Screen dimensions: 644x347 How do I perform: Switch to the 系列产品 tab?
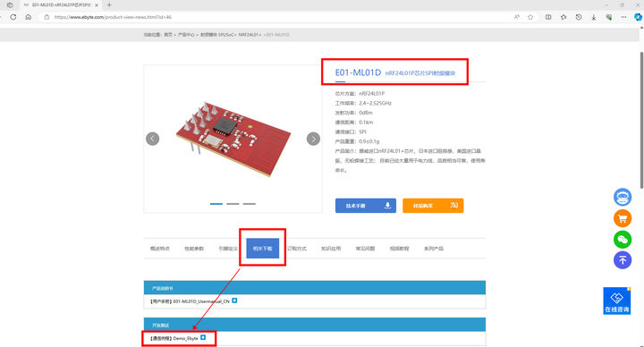click(x=434, y=249)
